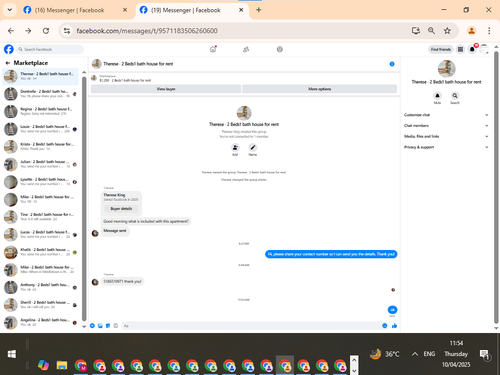This screenshot has width=500, height=375.
Task: Expand Media, files and links section
Action: point(446,136)
